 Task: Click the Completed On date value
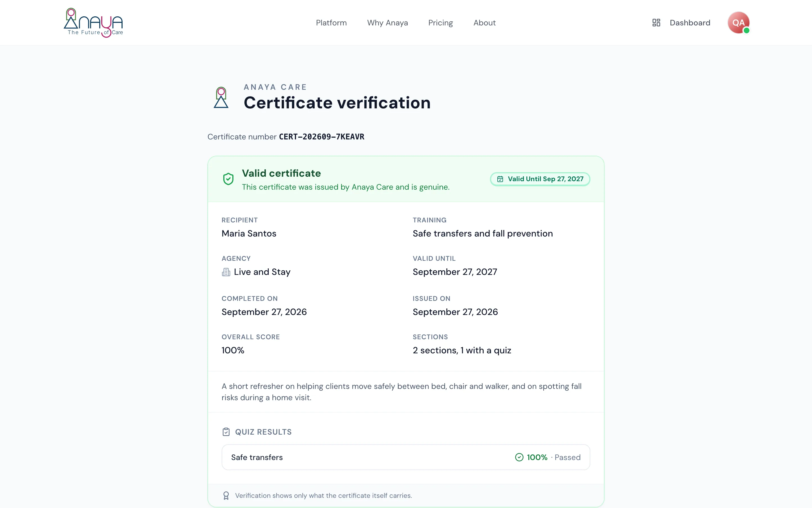tap(264, 312)
